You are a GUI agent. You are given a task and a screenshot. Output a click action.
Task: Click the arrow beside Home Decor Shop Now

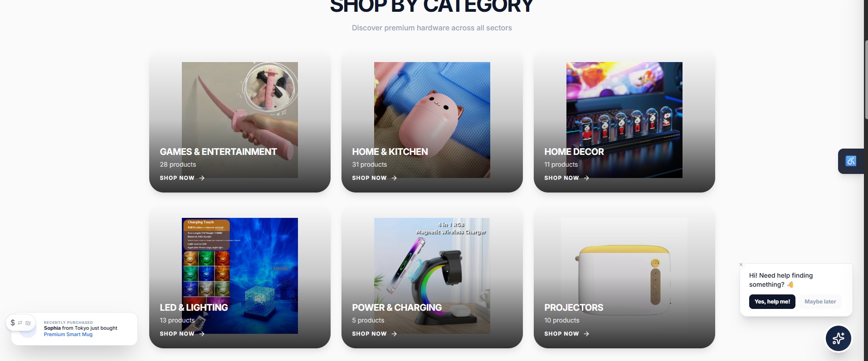point(586,178)
